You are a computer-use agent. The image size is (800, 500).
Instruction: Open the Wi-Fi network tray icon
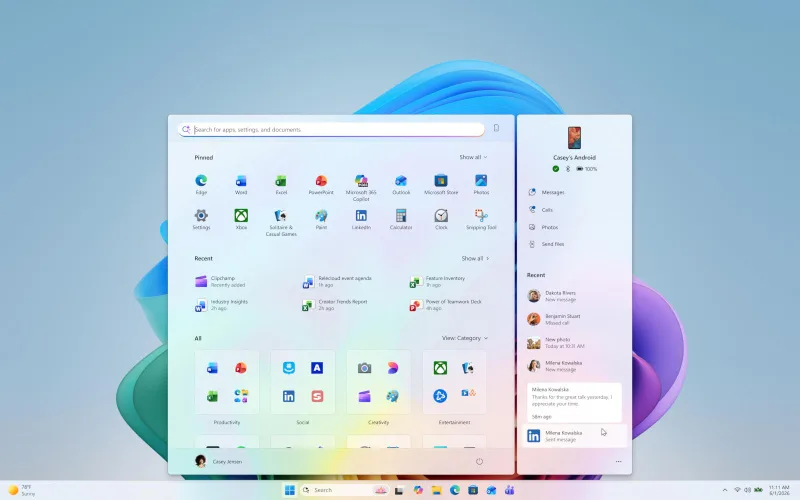point(737,490)
